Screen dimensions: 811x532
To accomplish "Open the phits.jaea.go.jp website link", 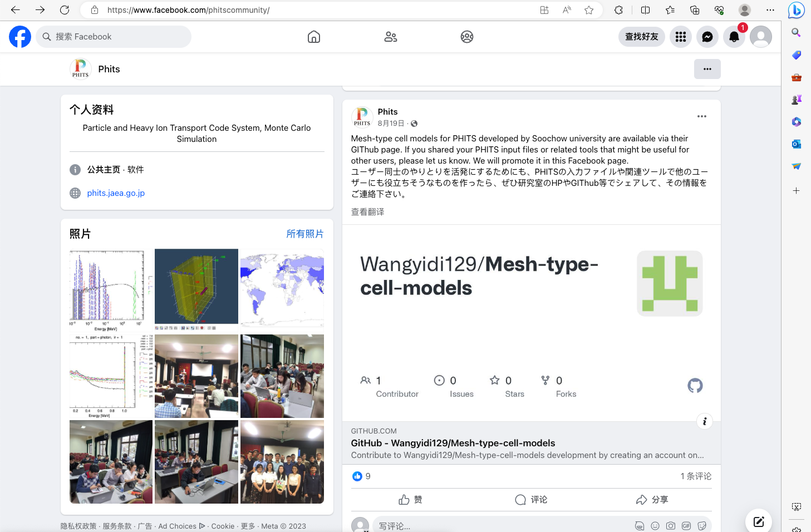I will pos(116,193).
